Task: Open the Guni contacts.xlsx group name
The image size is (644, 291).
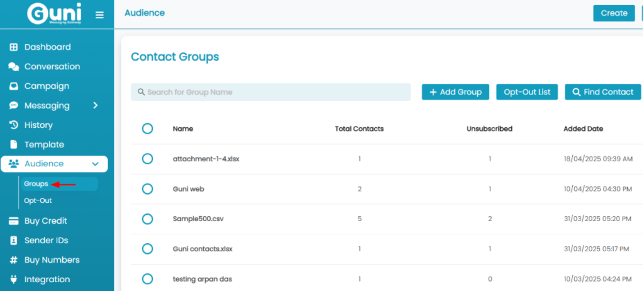Action: 203,249
